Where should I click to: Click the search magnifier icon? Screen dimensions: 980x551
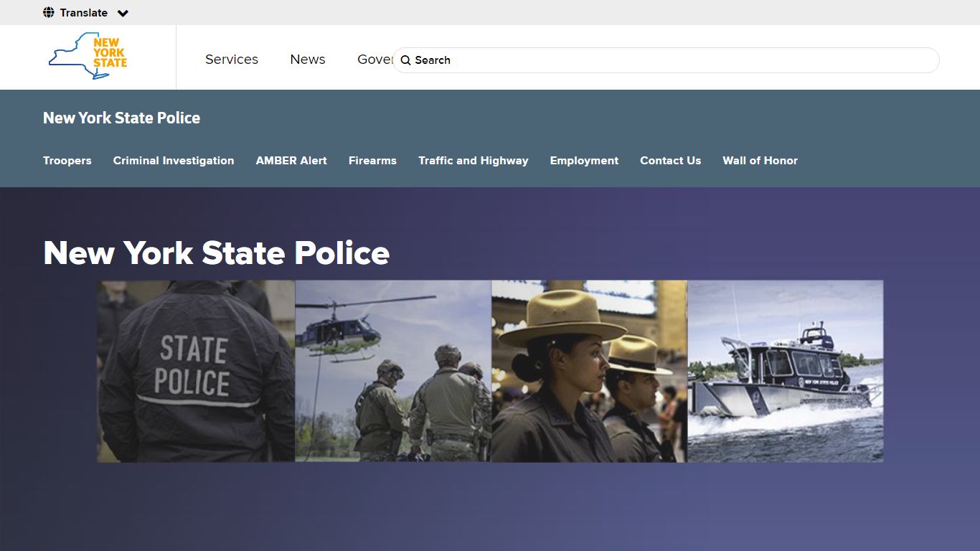point(406,60)
